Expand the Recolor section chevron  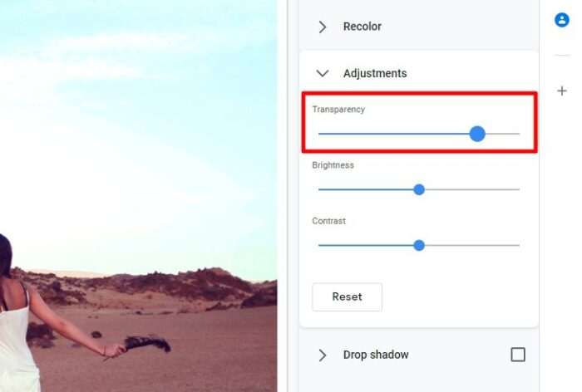323,27
